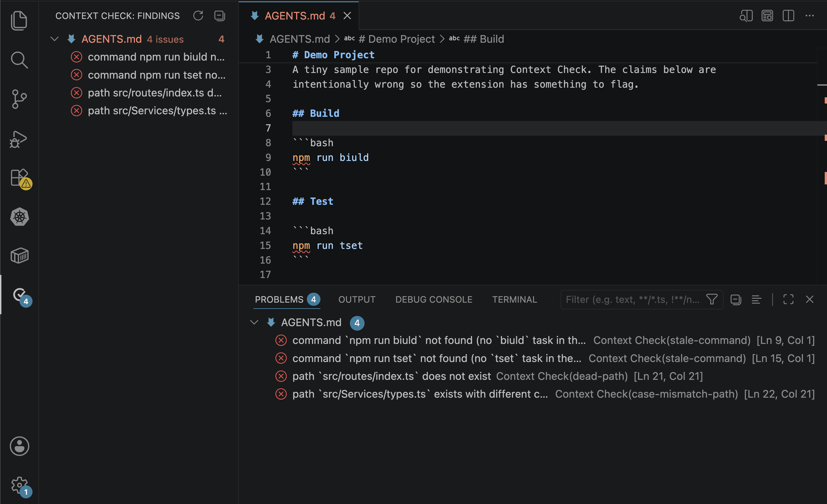Click the CONTEXT CHECK: FINDINGS panel title
The height and width of the screenshot is (504, 827).
(x=117, y=16)
